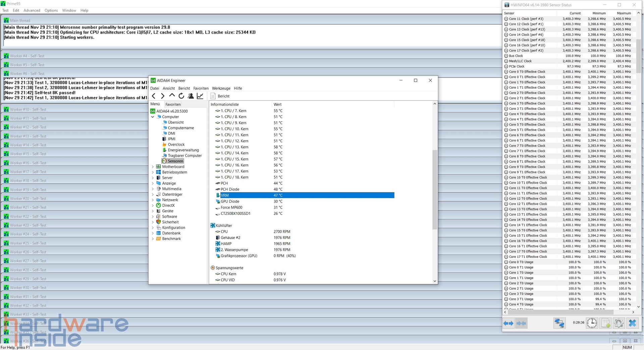Switch to Favoriten tab in AIDA64
This screenshot has width=644, height=350.
tap(173, 104)
